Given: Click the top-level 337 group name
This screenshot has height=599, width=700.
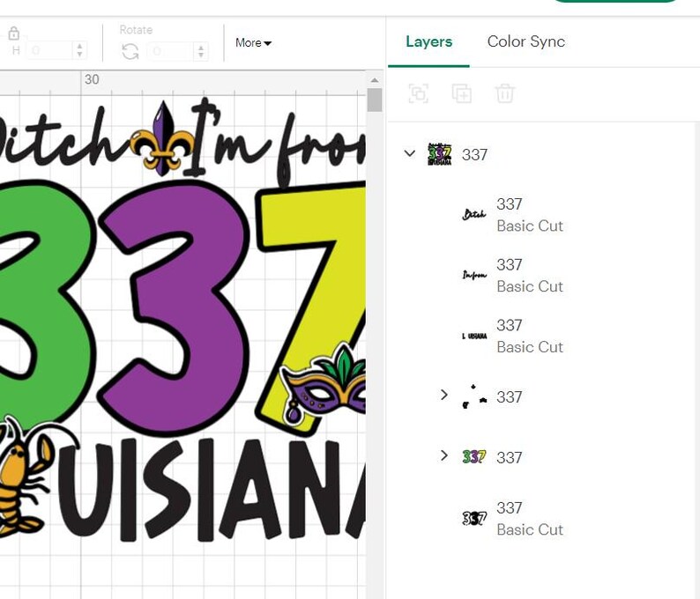Looking at the screenshot, I should (474, 155).
